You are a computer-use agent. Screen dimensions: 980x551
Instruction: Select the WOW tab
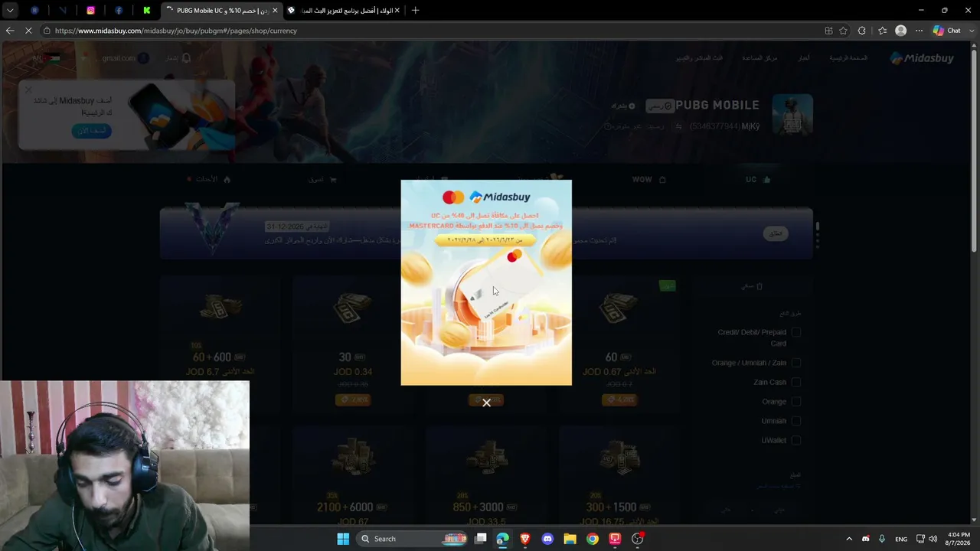pyautogui.click(x=648, y=179)
